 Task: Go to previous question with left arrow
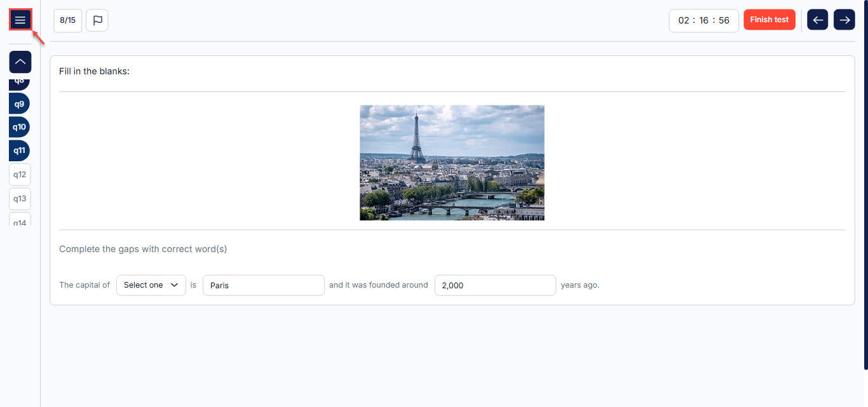(818, 20)
